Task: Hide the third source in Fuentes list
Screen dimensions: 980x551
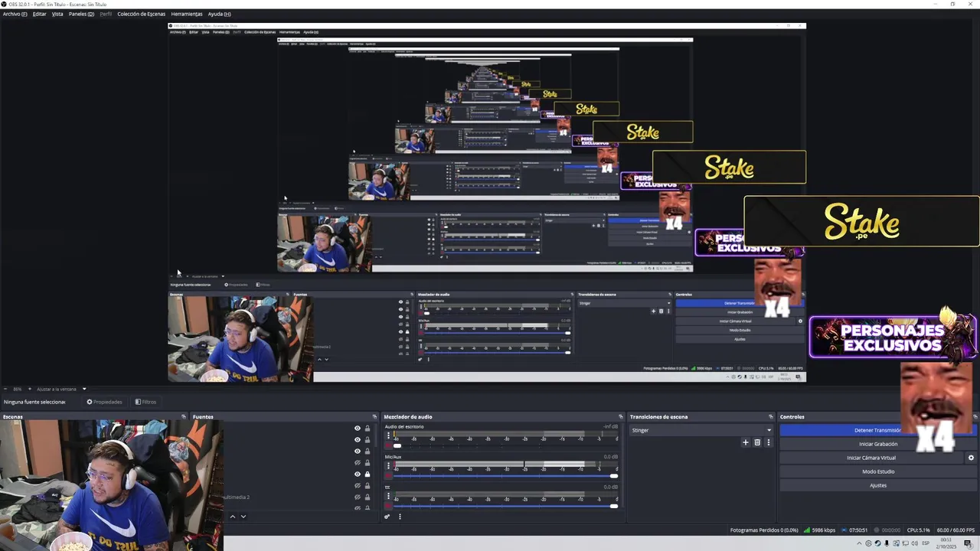Action: (357, 451)
